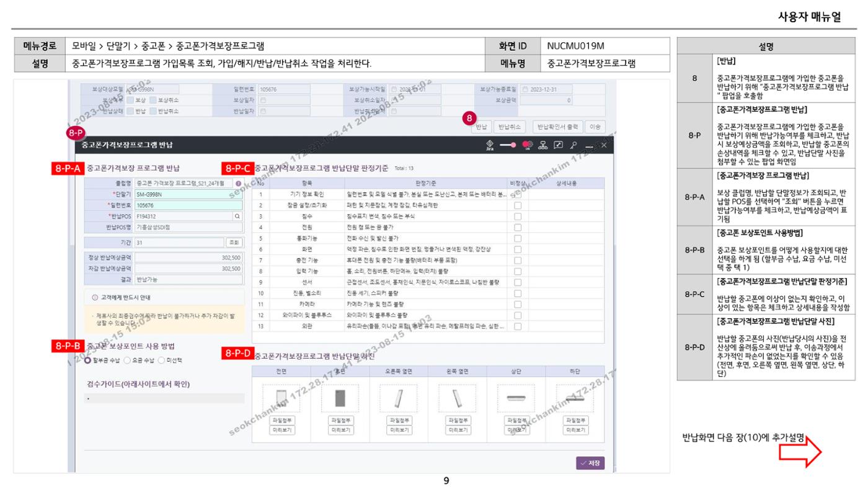Click the info icon beside 고객에게 반드시 안내
The width and height of the screenshot is (868, 489).
click(94, 297)
